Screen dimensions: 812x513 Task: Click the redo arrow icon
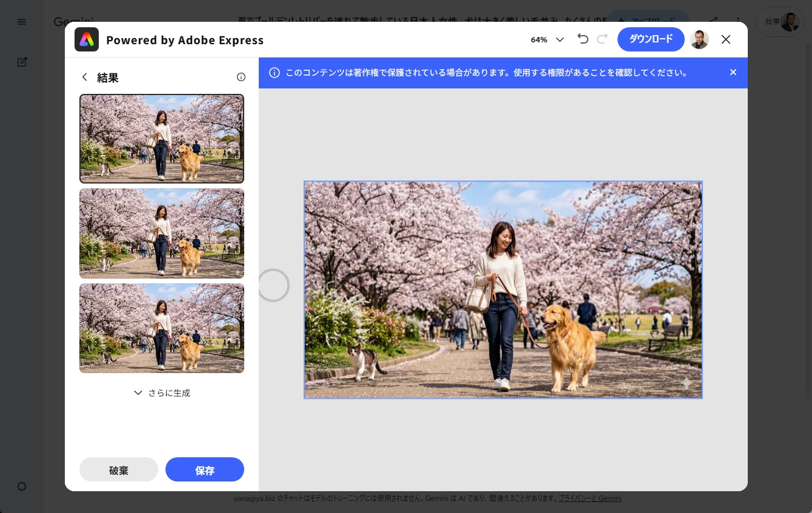pyautogui.click(x=602, y=39)
